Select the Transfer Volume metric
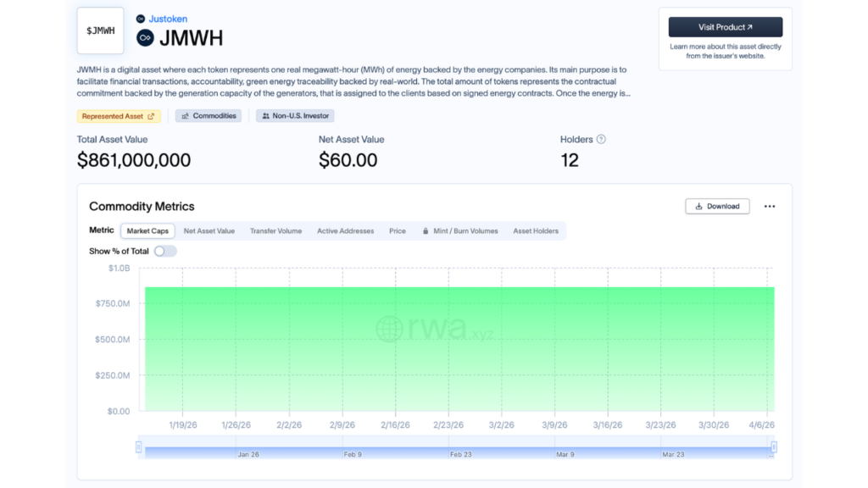This screenshot has width=868, height=488. point(275,230)
